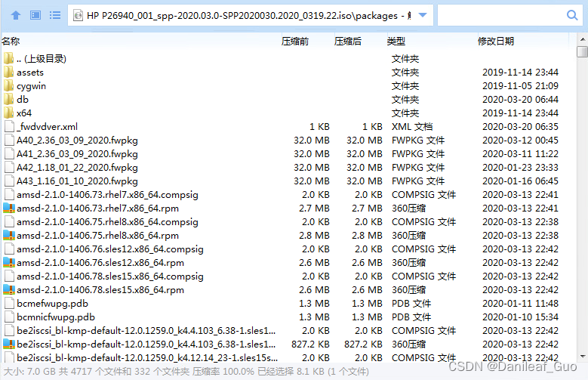Select file name 'A40_2.36_03_09_2020.fwpkg'
Viewport: 588px width, 380px height.
coord(77,140)
